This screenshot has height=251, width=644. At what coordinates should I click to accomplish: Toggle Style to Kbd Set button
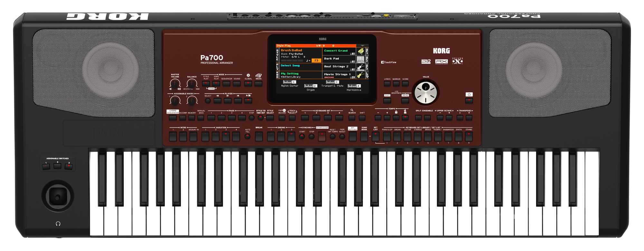pos(260,118)
